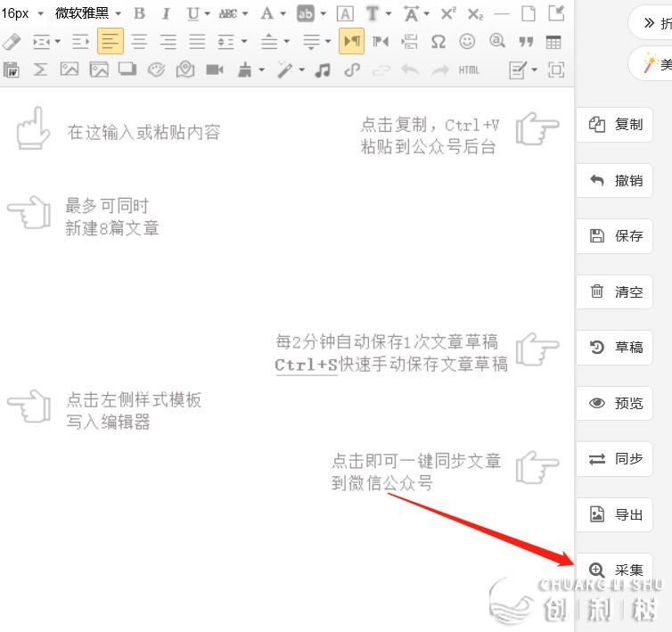
Task: Justify the text alignment
Action: pyautogui.click(x=197, y=42)
